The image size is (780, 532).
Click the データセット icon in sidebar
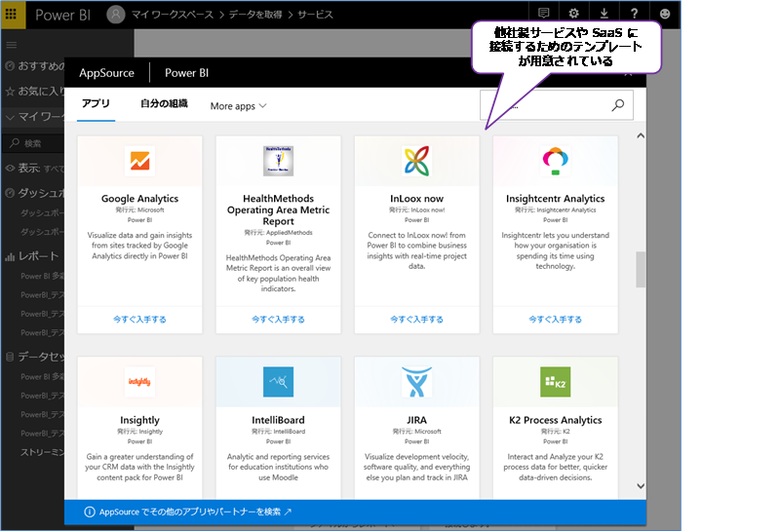(x=10, y=357)
